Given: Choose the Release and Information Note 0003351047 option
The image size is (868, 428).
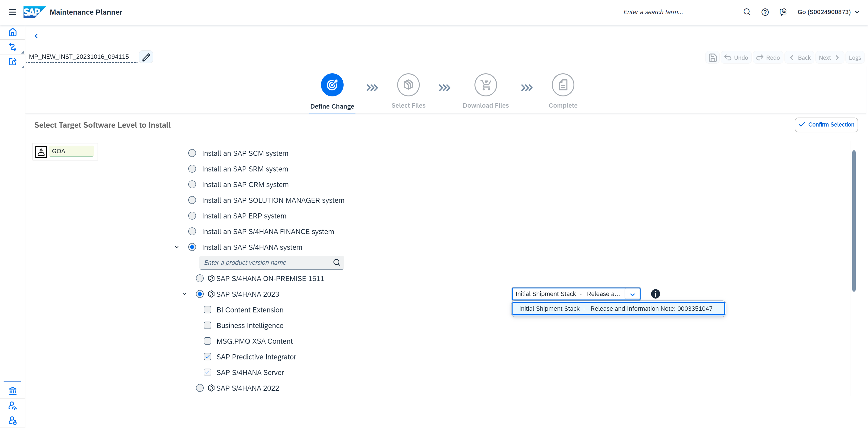Looking at the screenshot, I should point(618,309).
